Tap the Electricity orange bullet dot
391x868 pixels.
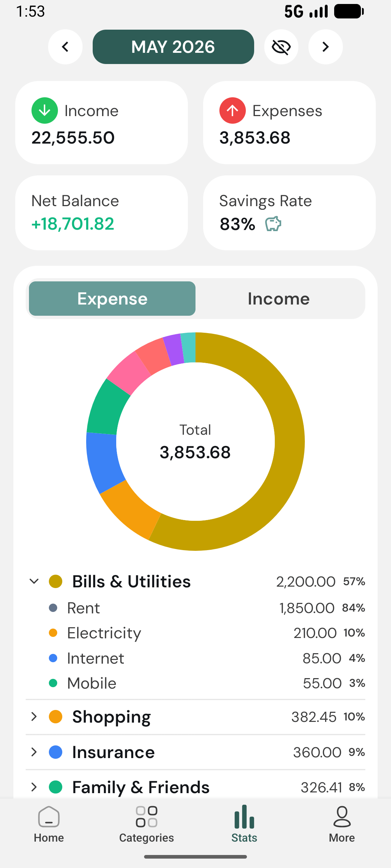(53, 633)
